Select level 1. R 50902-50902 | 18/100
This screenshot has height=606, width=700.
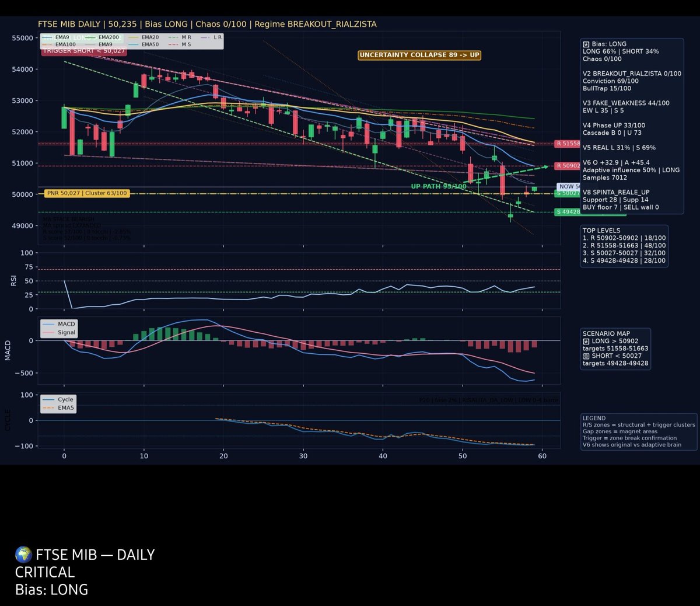pos(624,238)
